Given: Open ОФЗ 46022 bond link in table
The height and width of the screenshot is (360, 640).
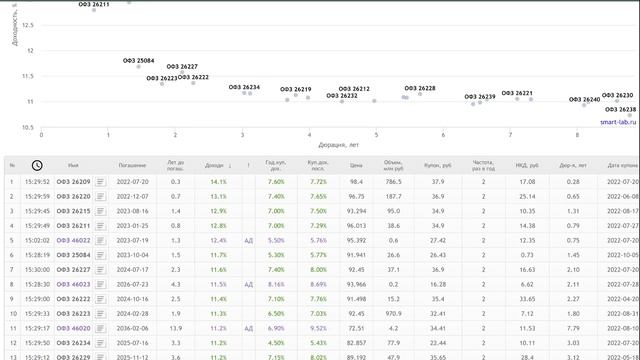Looking at the screenshot, I should pos(73,240).
